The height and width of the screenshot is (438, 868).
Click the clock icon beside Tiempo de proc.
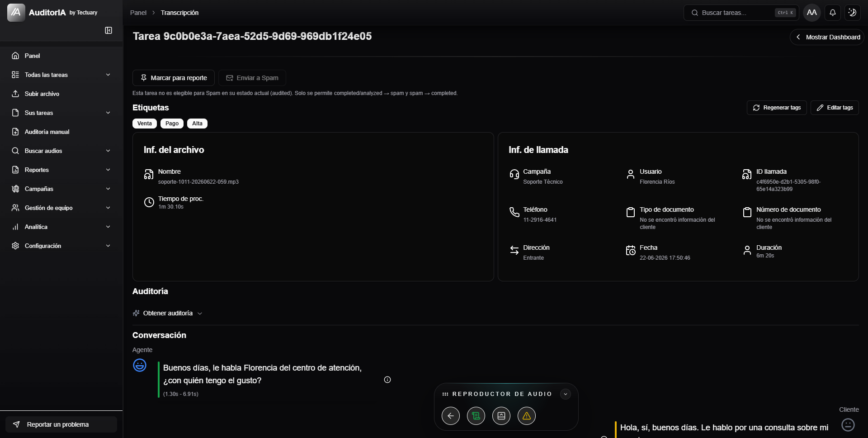coord(149,202)
